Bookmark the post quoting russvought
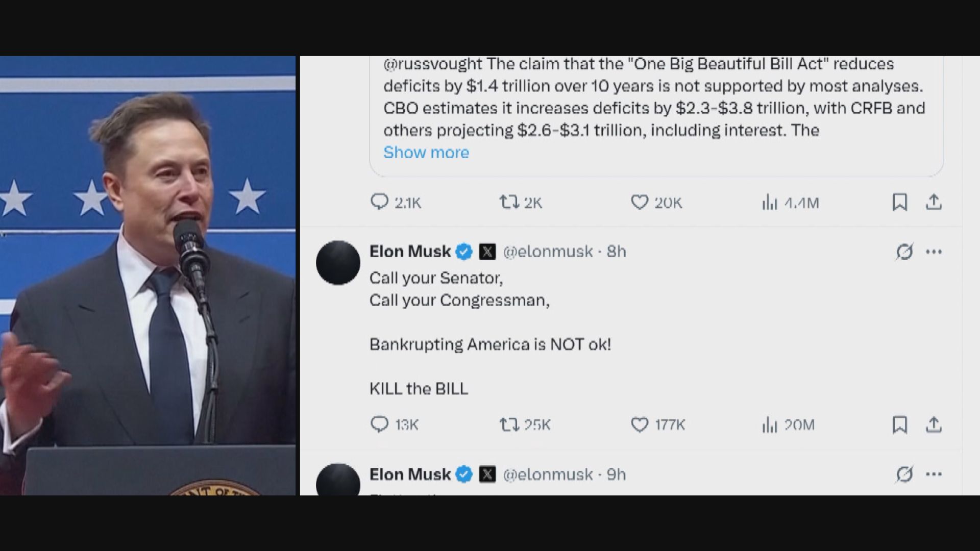Screen dimensions: 980x551 tap(899, 203)
